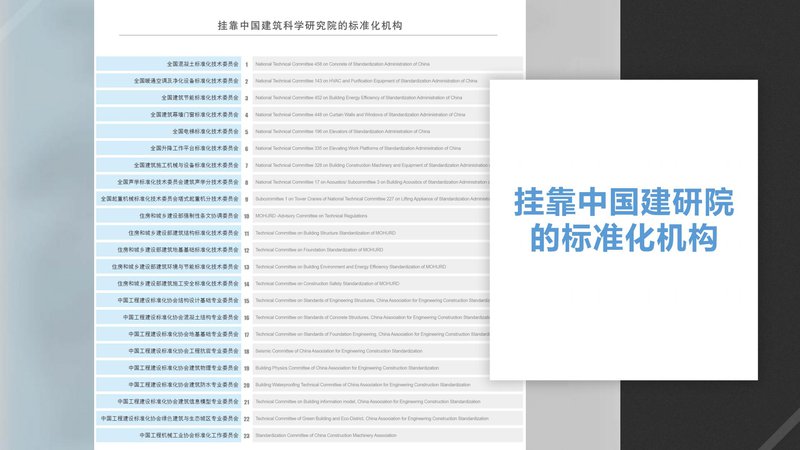Click English text on Elevating Work Platforms

(358, 148)
